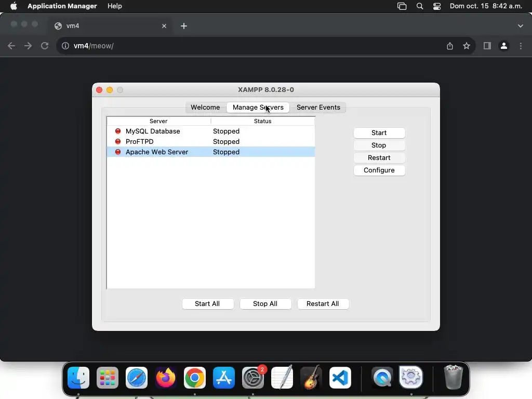Share this page icon
Screen dimensions: 532x399
coord(450,46)
